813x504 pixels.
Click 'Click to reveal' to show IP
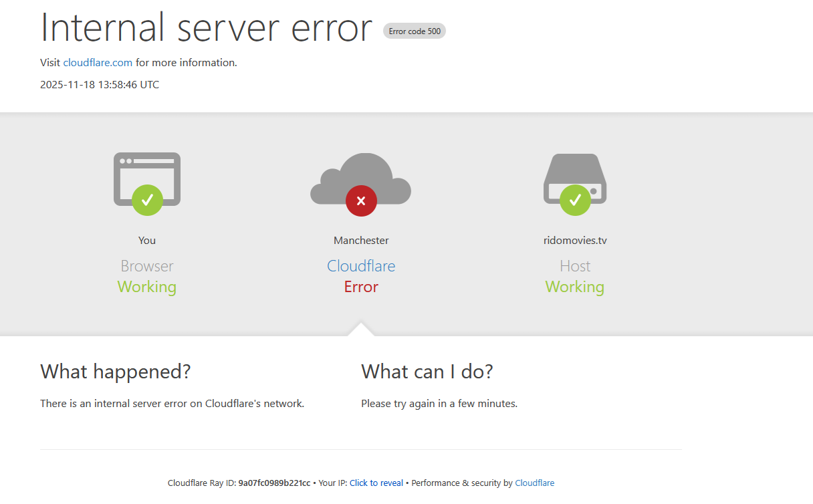[376, 483]
